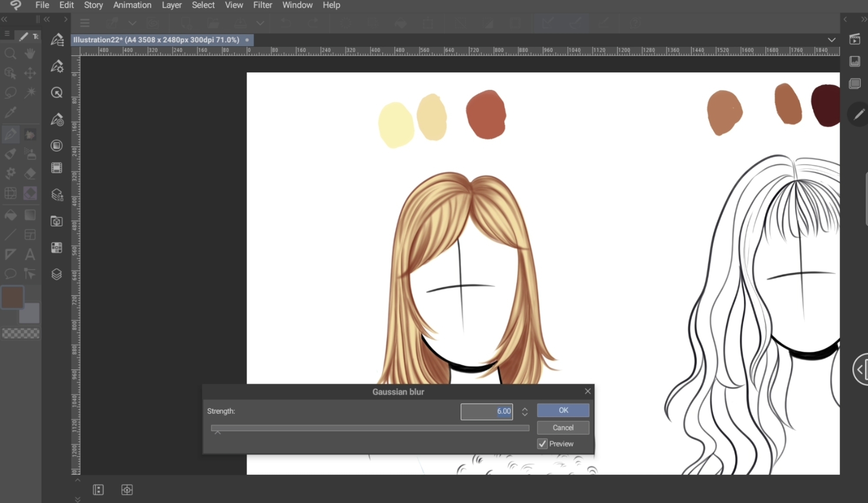868x503 pixels.
Task: Switch to the Illustration22 canvas tab
Action: coord(156,40)
